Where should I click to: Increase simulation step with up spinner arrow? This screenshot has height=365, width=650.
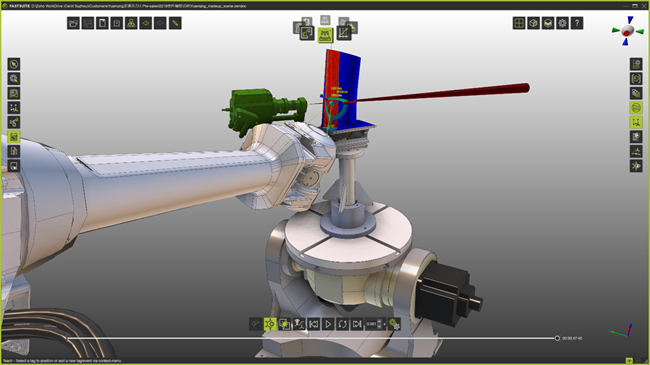(x=379, y=321)
